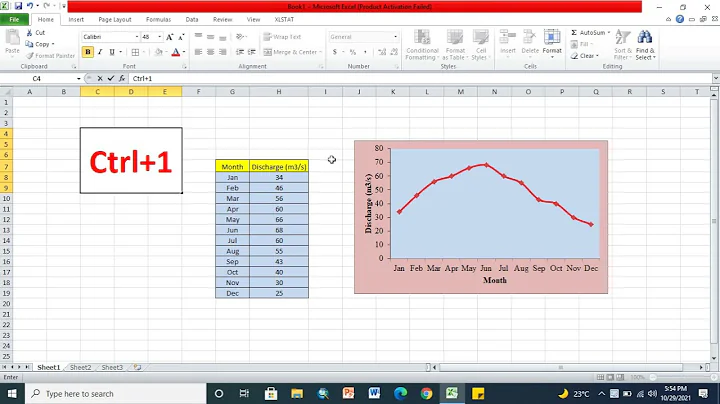Click the Accounting dollar format icon
Image resolution: width=720 pixels, height=404 pixels.
tap(335, 52)
